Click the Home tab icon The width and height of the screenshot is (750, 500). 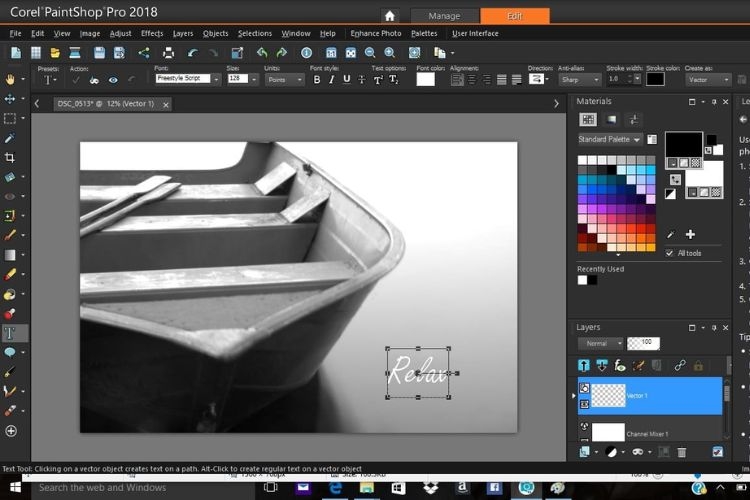[390, 16]
